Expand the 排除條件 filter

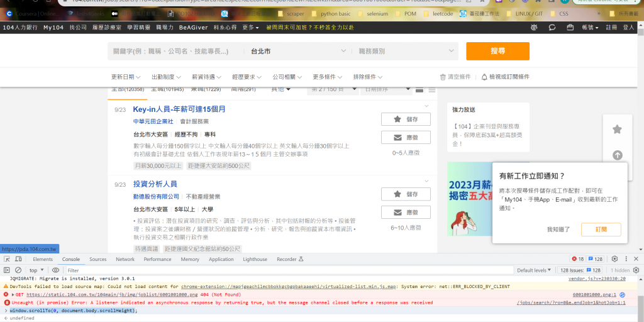pyautogui.click(x=367, y=77)
